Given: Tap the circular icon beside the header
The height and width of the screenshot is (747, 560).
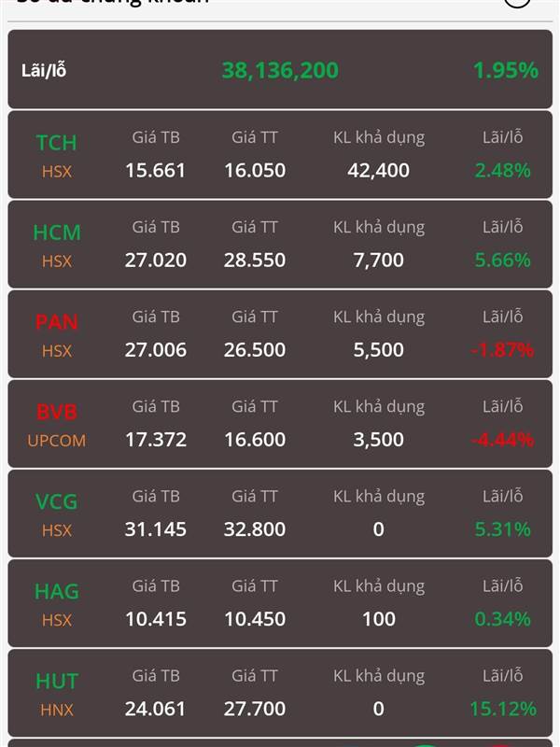Looking at the screenshot, I should (x=517, y=3).
